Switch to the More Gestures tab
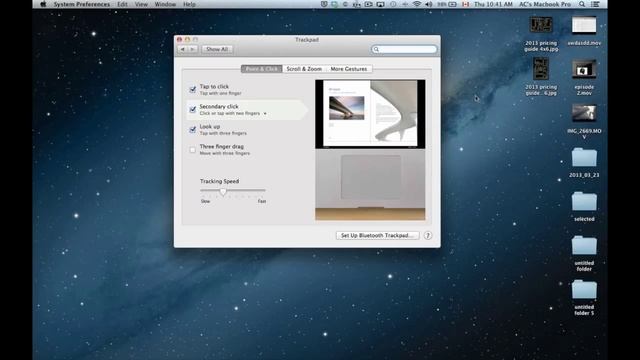Screen dimensions: 640x360 (x=349, y=69)
